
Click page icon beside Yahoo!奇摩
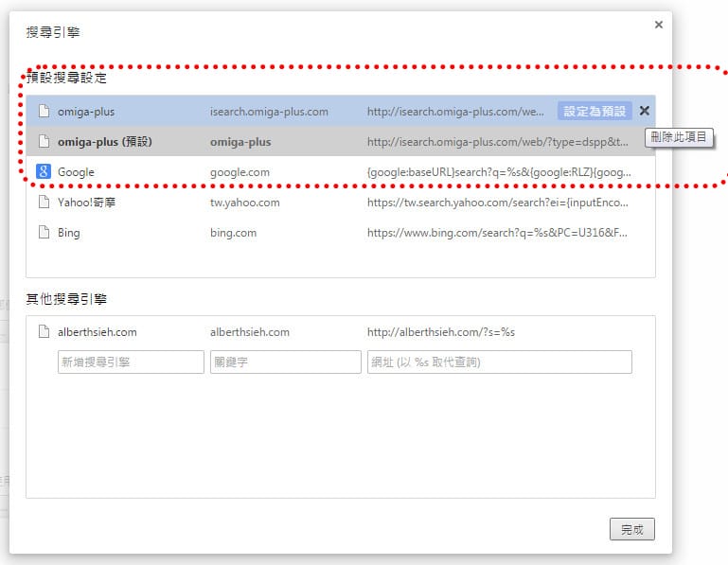pos(44,202)
